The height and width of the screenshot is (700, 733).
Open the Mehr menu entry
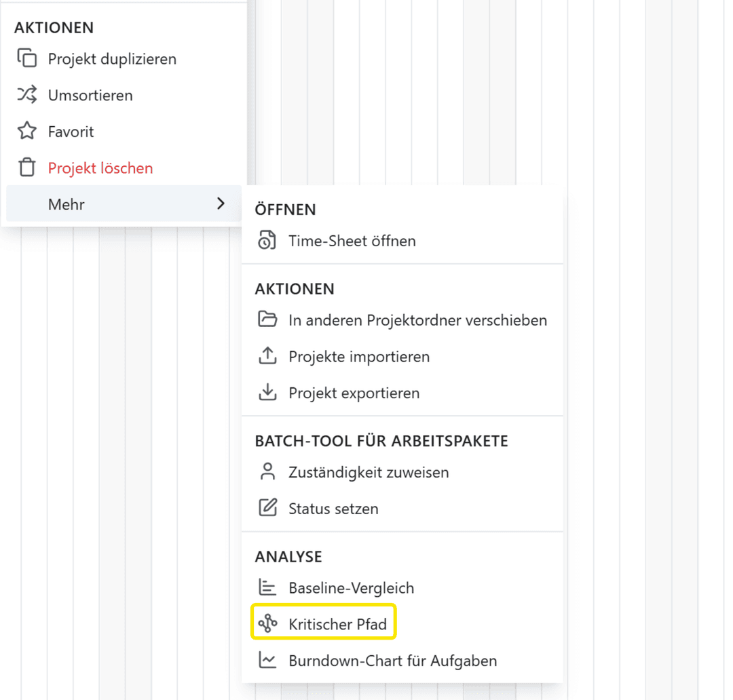coord(67,204)
